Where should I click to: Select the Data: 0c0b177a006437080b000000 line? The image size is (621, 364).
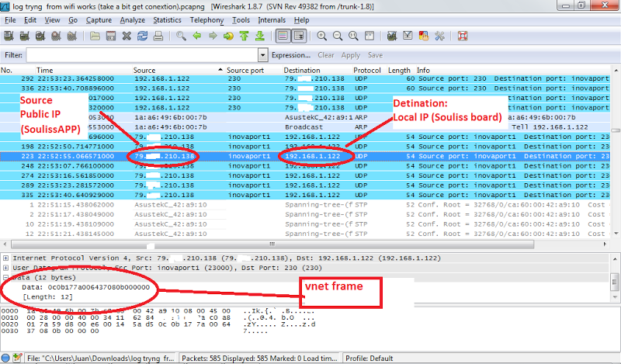[x=86, y=287]
